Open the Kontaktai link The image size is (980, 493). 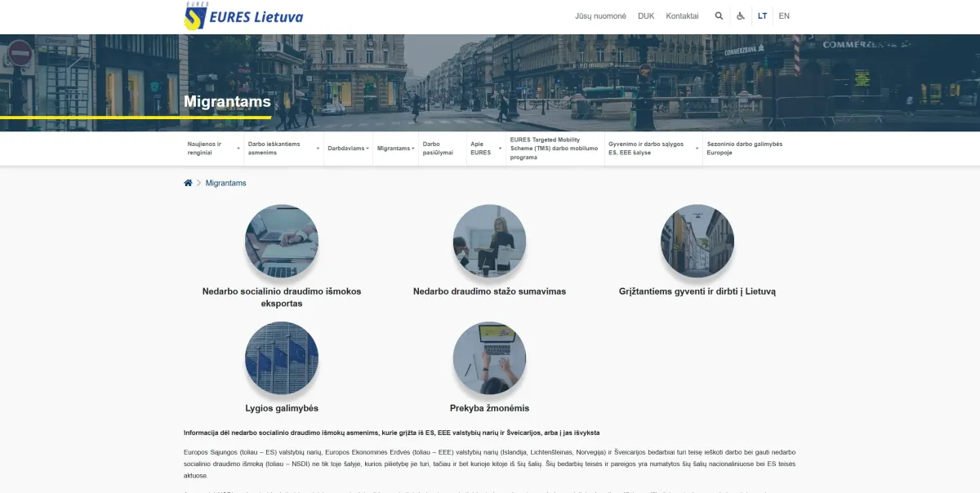tap(682, 16)
